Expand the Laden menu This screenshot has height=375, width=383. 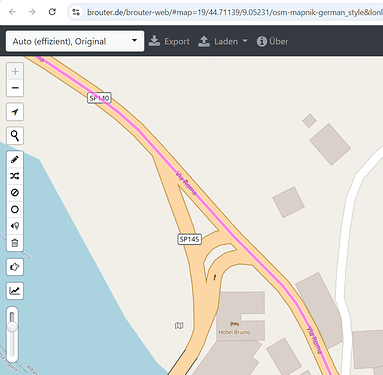click(x=223, y=41)
